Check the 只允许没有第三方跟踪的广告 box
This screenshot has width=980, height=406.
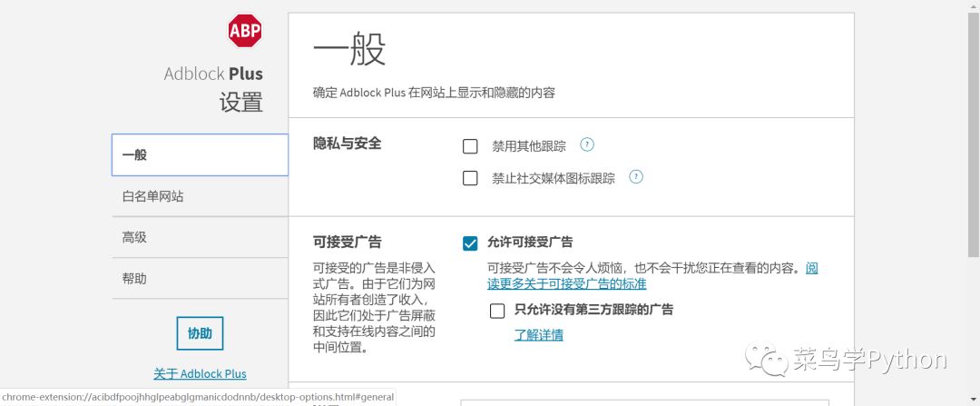click(497, 311)
